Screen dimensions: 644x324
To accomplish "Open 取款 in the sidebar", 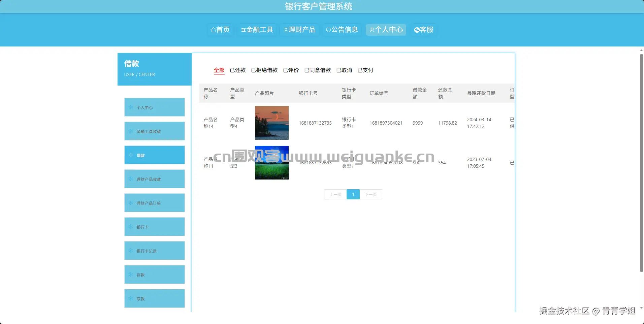I will point(155,298).
